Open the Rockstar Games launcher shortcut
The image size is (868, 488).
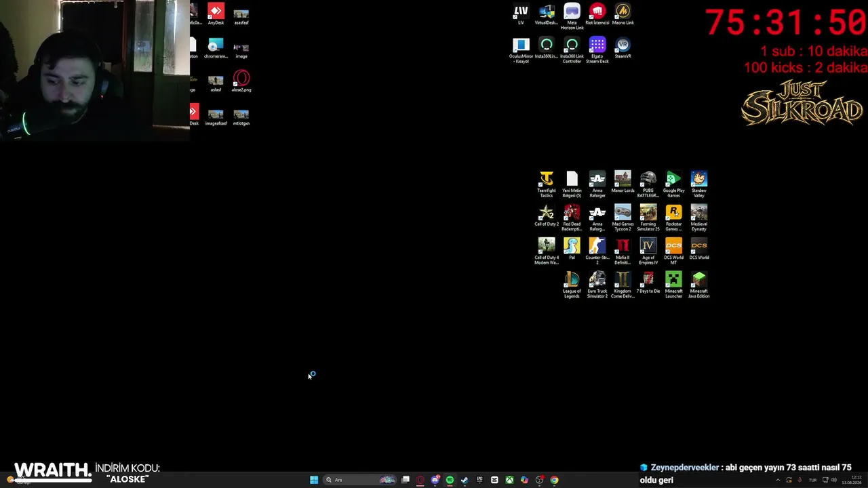click(673, 218)
